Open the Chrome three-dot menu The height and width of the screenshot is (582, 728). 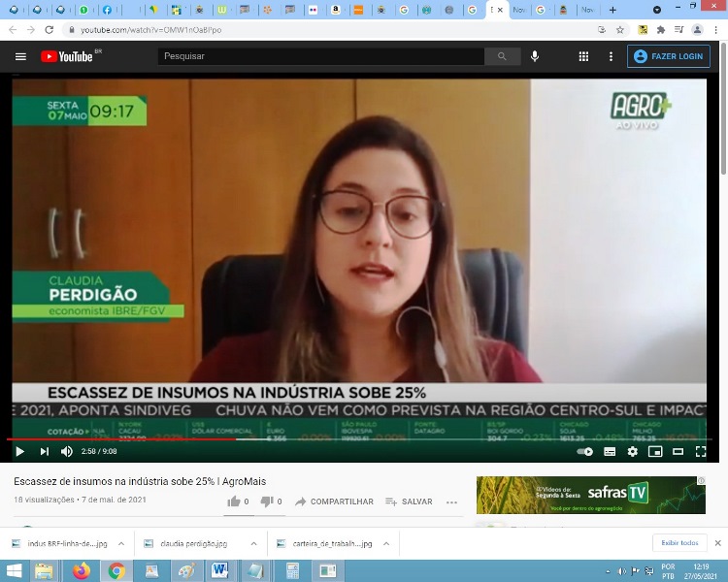715,30
